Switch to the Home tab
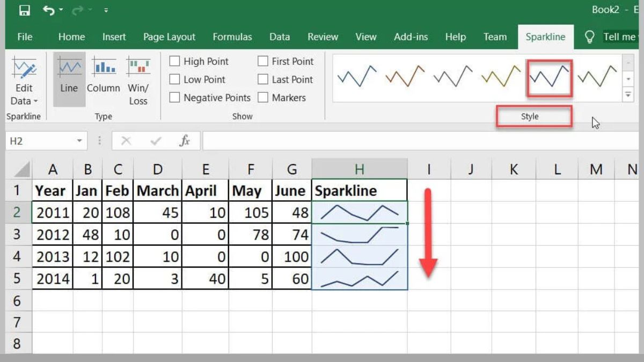This screenshot has width=644, height=362. tap(71, 36)
